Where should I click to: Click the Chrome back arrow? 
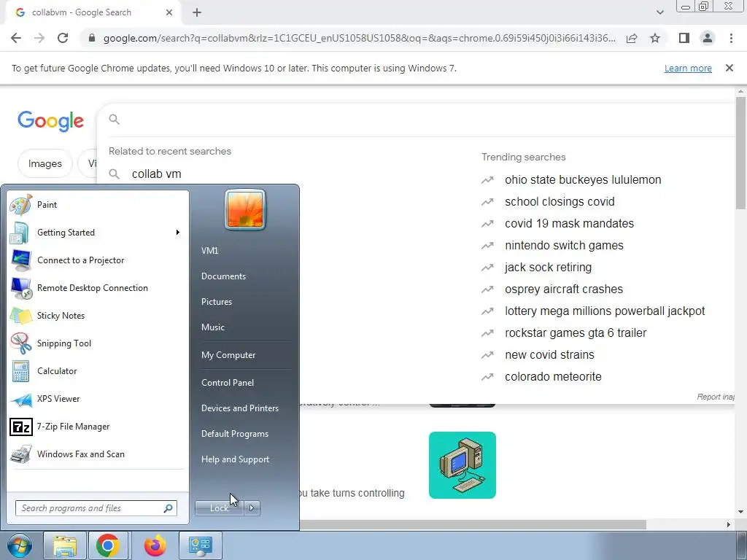point(16,38)
